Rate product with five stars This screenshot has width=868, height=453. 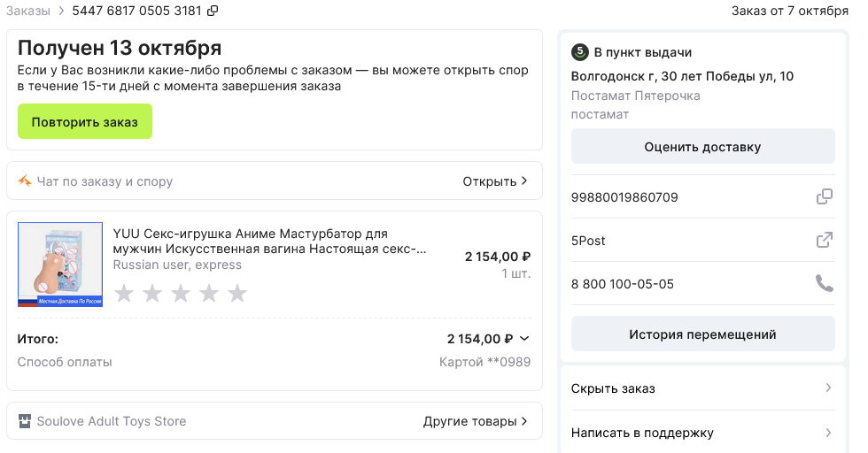[x=237, y=293]
